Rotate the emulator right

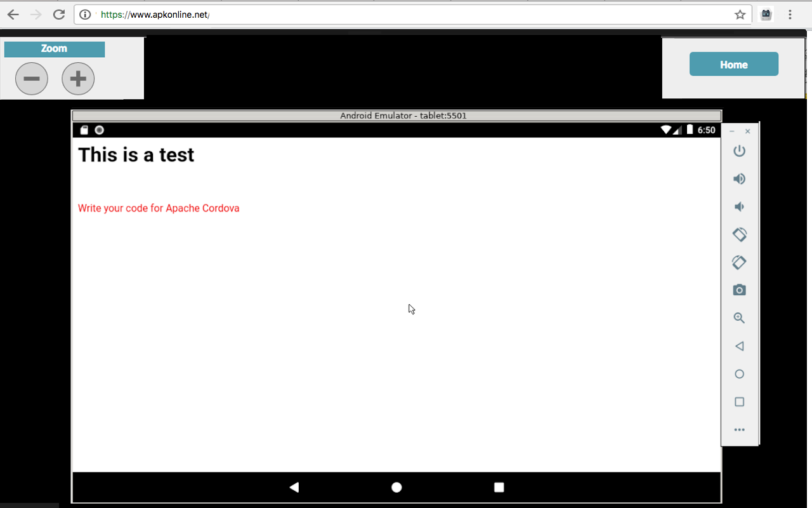[739, 262]
